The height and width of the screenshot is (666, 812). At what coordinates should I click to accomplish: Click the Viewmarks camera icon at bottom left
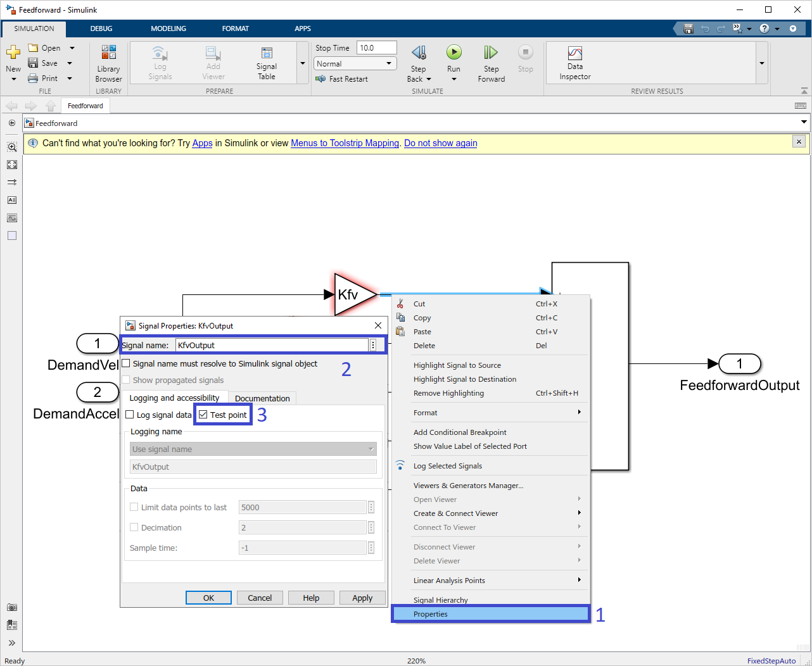click(11, 607)
